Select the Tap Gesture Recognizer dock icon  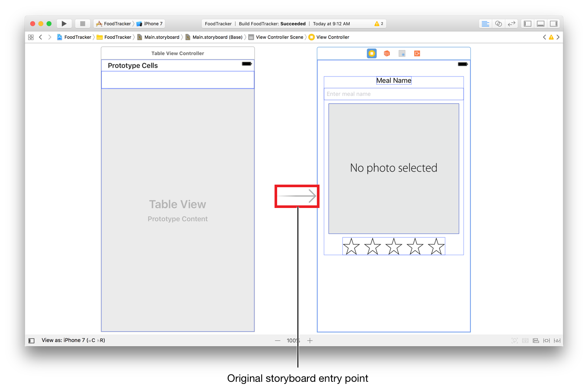(x=402, y=54)
